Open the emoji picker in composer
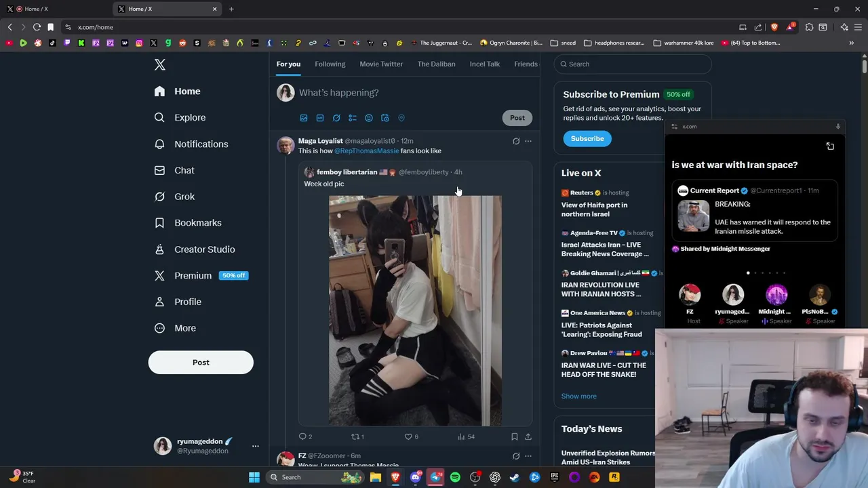The width and height of the screenshot is (868, 488). 369,118
